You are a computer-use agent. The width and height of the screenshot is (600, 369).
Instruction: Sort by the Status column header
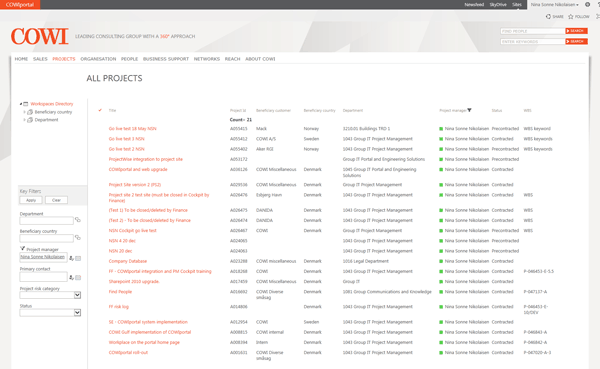point(497,111)
